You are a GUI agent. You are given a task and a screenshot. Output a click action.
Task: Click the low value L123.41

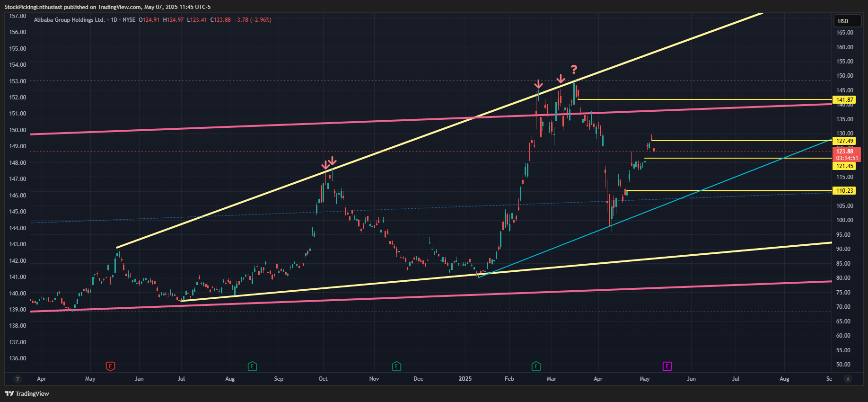tap(197, 20)
